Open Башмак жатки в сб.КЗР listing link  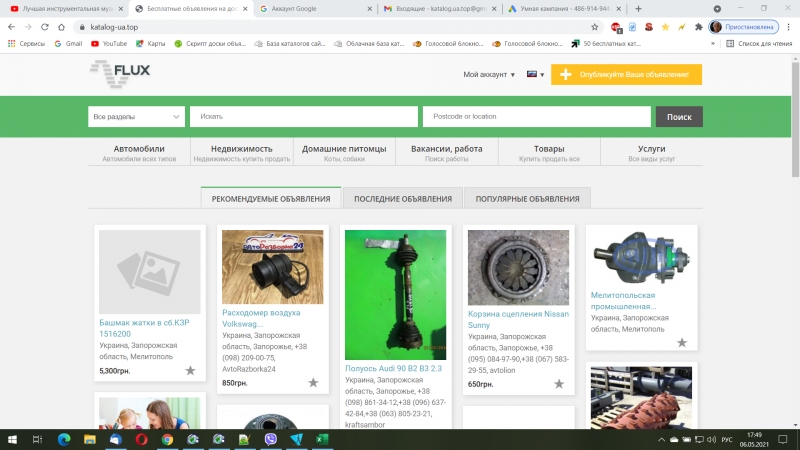[144, 328]
